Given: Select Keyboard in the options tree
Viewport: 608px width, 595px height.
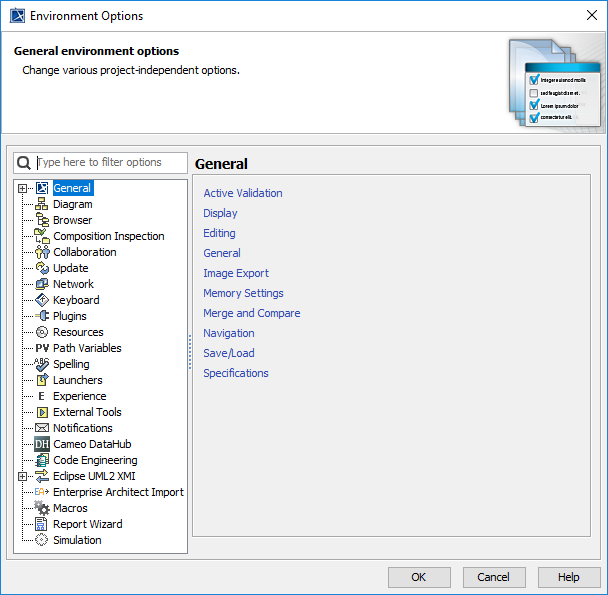Looking at the screenshot, I should [x=76, y=300].
